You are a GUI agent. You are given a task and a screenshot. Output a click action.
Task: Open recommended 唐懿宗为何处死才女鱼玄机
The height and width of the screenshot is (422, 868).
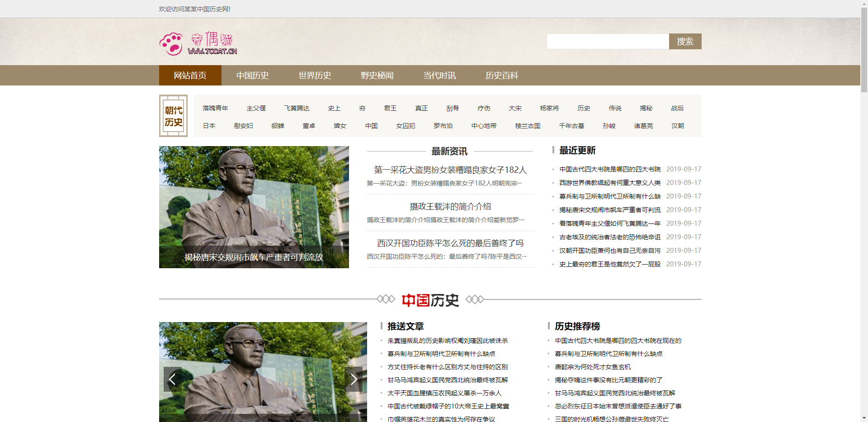593,367
